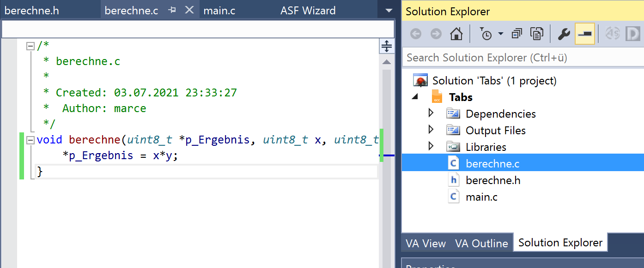The image size is (644, 268).
Task: Click the pin icon on berechne.c tab
Action: click(x=172, y=10)
